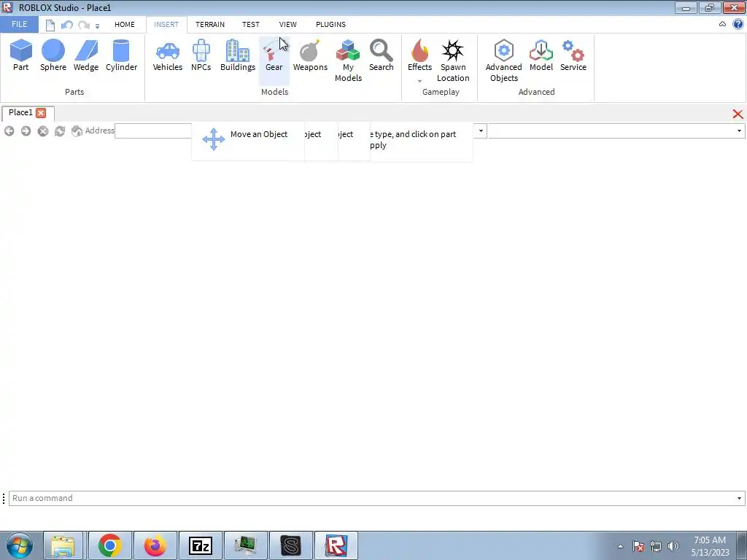This screenshot has width=747, height=560.
Task: Launch Firefox from the taskbar
Action: pyautogui.click(x=155, y=545)
